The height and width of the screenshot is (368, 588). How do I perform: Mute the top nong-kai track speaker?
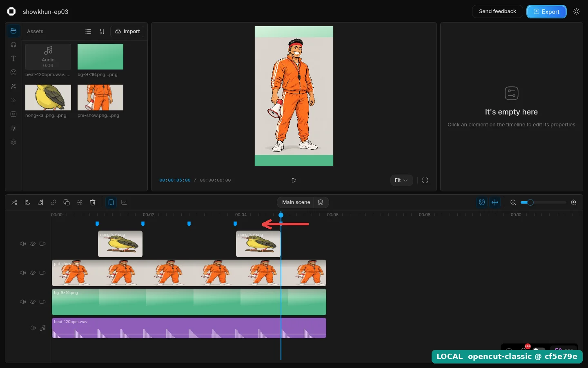(x=23, y=244)
